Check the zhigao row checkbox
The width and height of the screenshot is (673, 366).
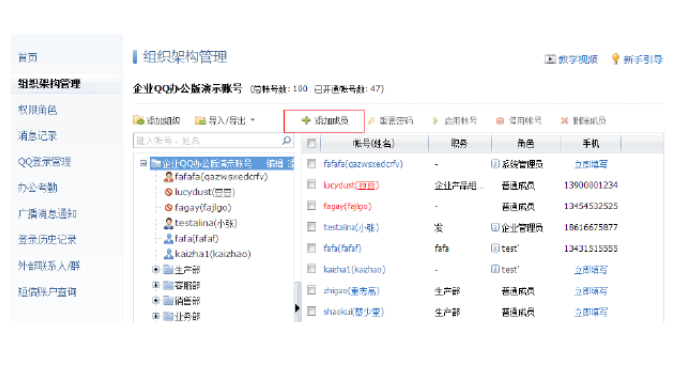pos(312,290)
